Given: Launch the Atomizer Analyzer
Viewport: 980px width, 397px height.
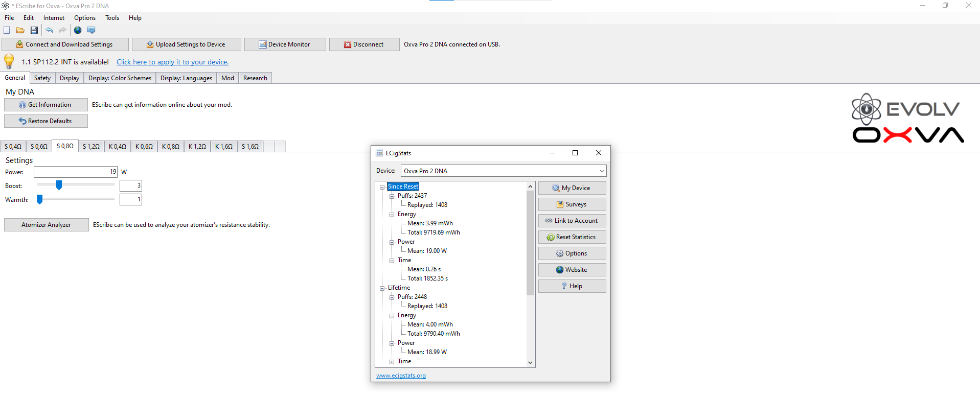Looking at the screenshot, I should coord(46,225).
